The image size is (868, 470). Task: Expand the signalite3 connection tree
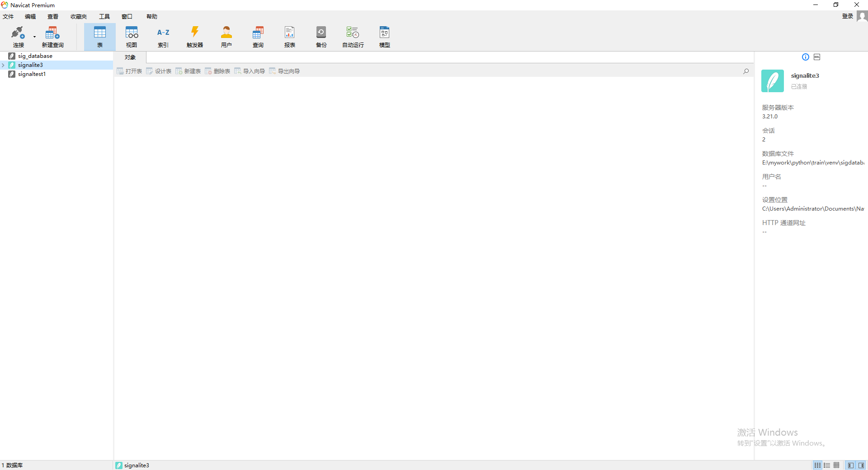coord(3,65)
